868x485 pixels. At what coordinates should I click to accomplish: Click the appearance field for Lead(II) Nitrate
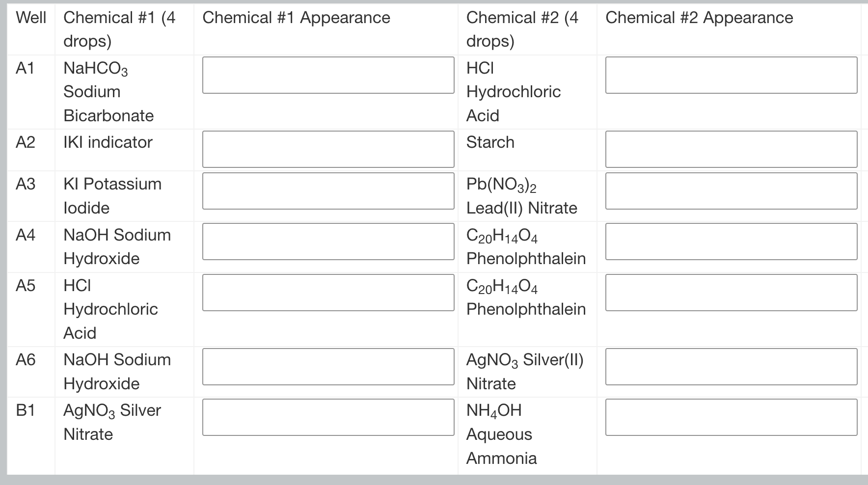tap(731, 191)
